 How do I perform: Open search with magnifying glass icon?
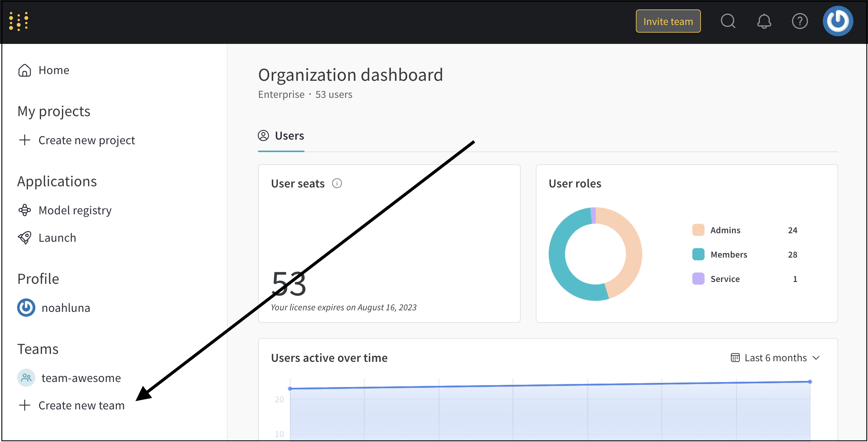pos(727,21)
